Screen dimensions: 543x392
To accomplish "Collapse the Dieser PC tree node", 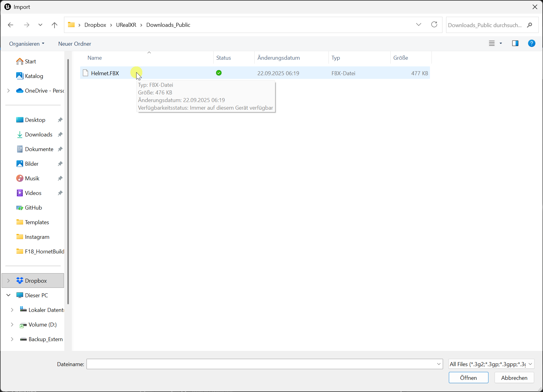I will 9,295.
